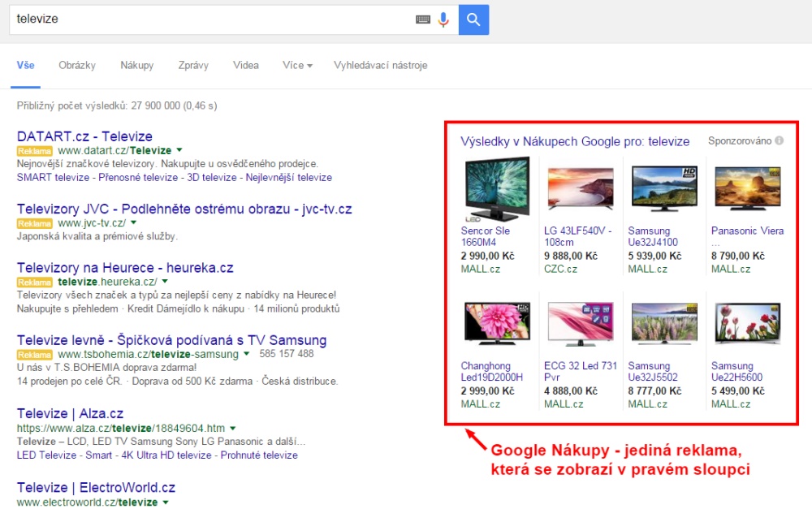This screenshot has width=812, height=509.
Task: Click the Samsung Ue22H5600 TV image
Action: tap(747, 324)
